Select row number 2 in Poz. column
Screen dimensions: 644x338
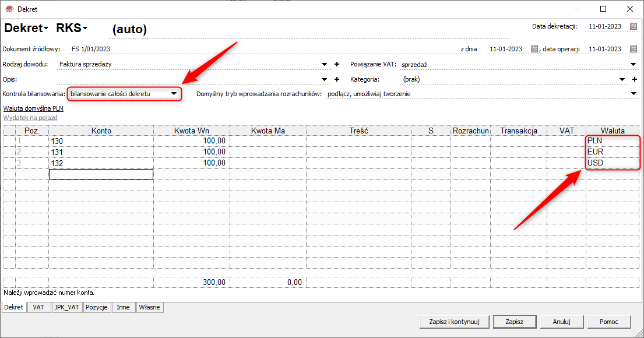click(32, 152)
